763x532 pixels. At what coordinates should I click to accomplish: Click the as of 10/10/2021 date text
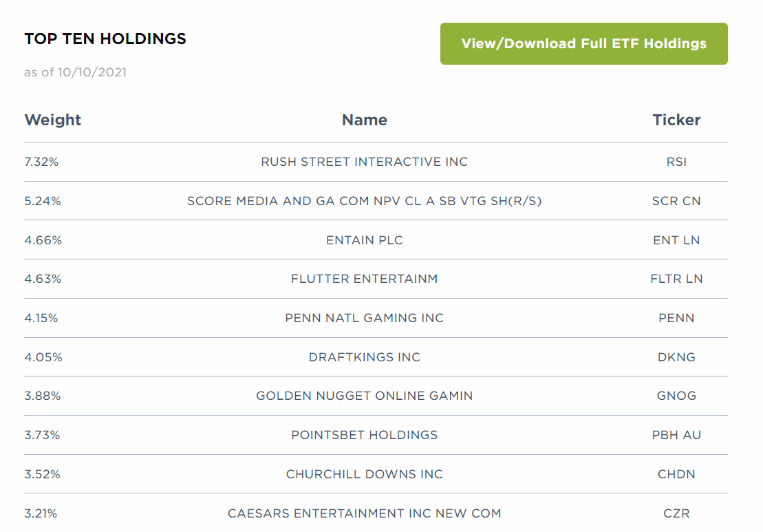[x=75, y=72]
